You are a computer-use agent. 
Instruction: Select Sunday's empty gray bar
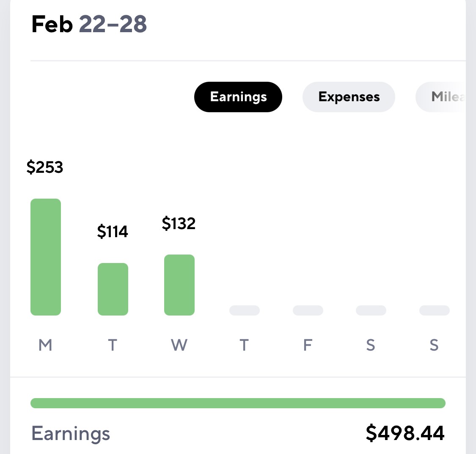click(435, 310)
